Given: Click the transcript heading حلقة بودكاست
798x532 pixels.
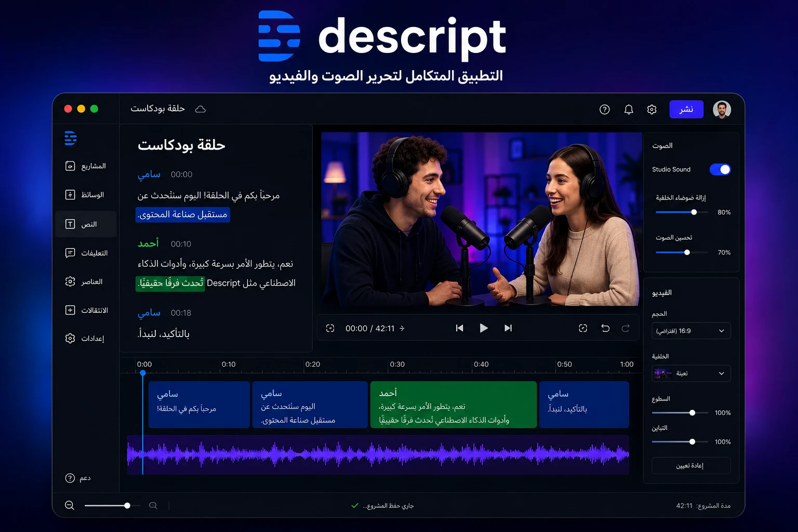Looking at the screenshot, I should pos(181,145).
